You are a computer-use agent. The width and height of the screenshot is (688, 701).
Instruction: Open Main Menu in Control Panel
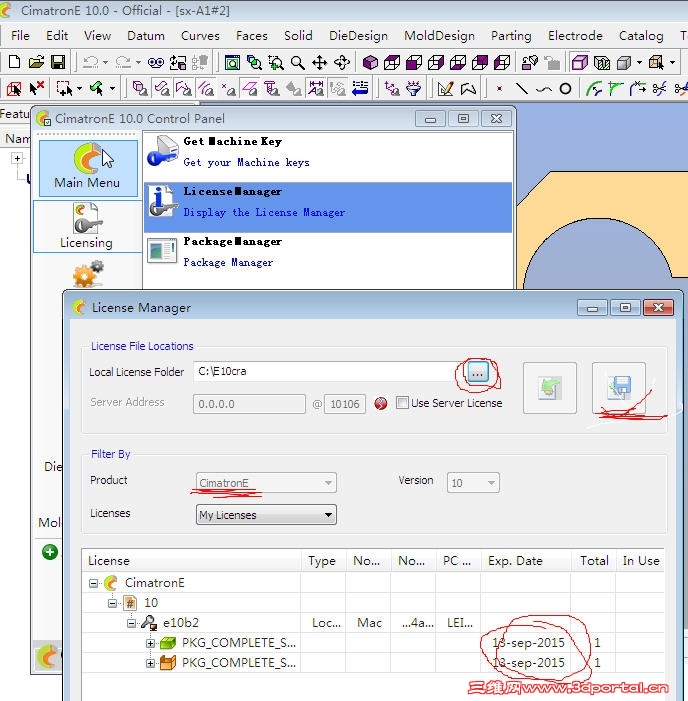pyautogui.click(x=88, y=168)
